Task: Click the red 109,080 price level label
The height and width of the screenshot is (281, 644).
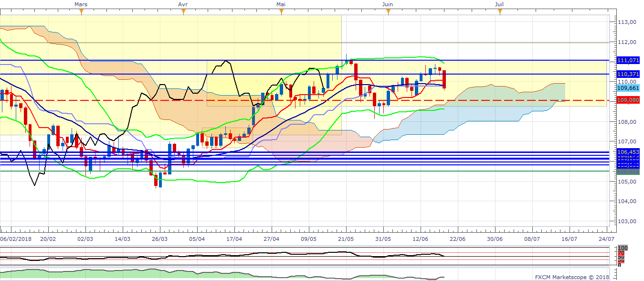Action: (x=628, y=101)
